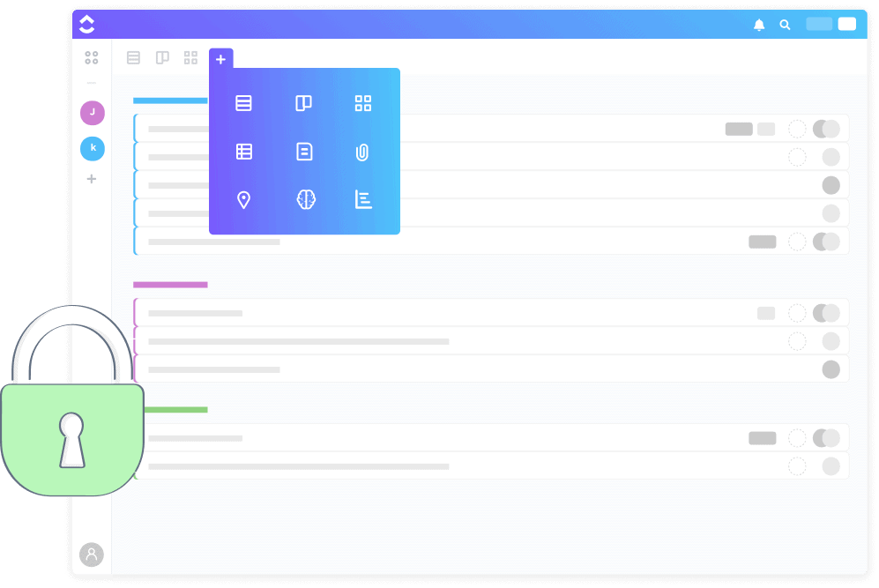The height and width of the screenshot is (588, 879).
Task: Switch to the List view tab in the toolbar
Action: tap(133, 58)
